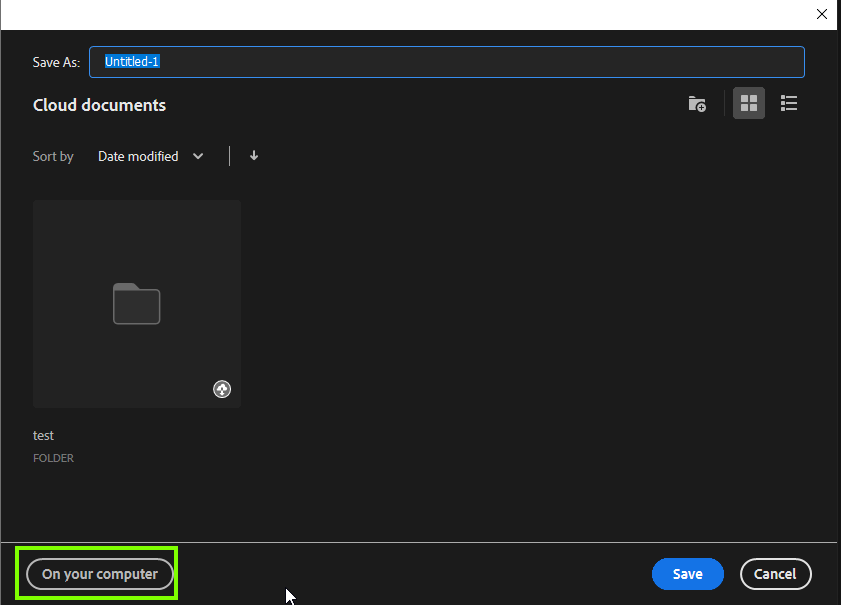841x605 pixels.
Task: Click cloud sync badge on test folder
Action: tap(222, 389)
